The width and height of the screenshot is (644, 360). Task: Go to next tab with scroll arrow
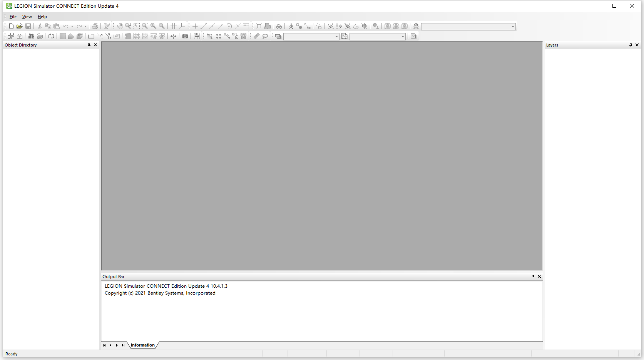coord(117,345)
